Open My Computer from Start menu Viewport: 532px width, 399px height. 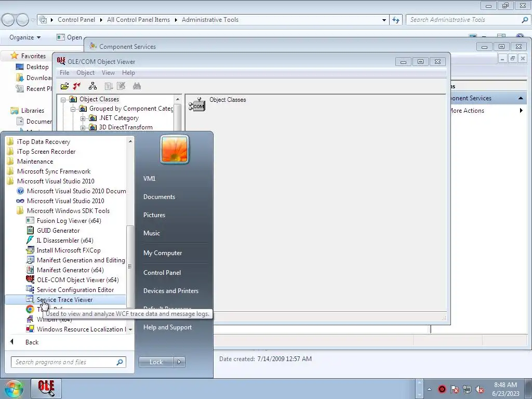coord(163,253)
